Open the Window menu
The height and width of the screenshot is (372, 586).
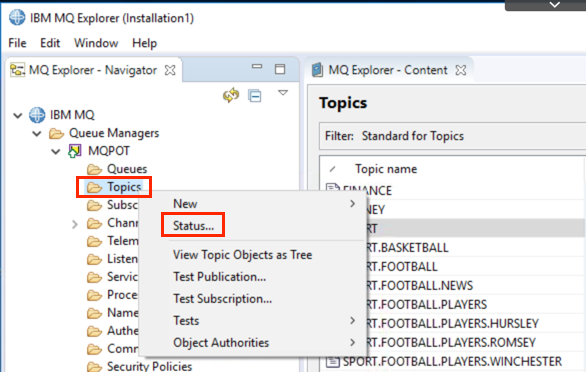(96, 43)
